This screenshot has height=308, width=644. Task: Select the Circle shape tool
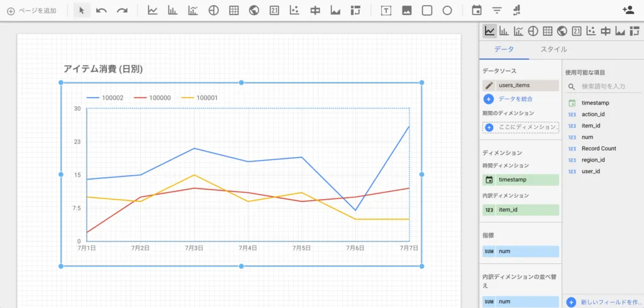click(x=447, y=11)
